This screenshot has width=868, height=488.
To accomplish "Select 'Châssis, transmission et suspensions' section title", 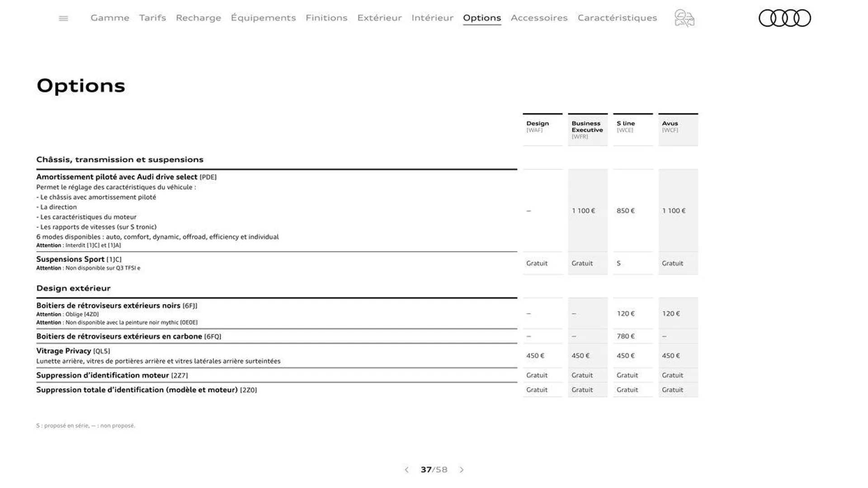I will (120, 160).
